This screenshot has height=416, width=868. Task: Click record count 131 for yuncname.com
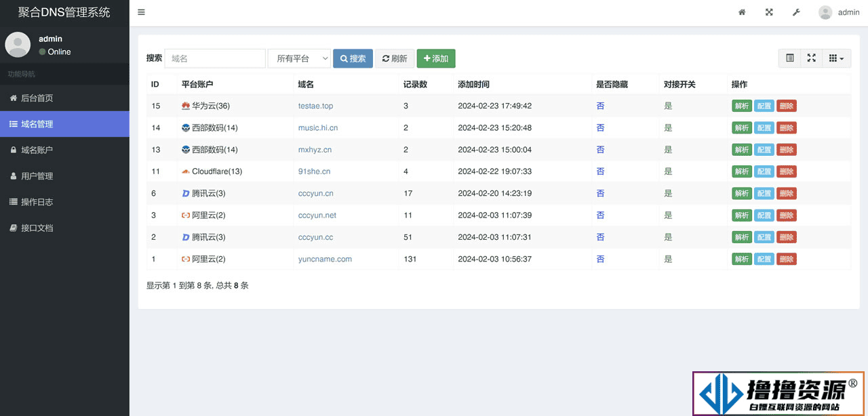coord(410,259)
